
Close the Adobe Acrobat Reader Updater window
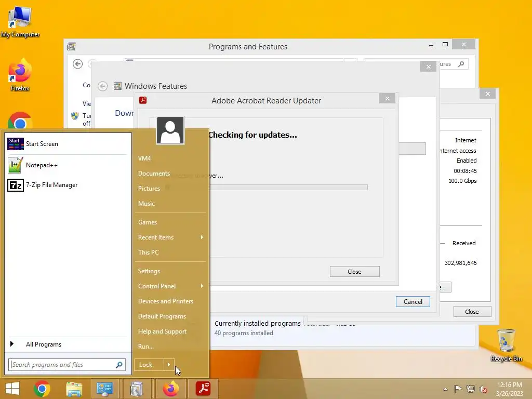coord(388,98)
